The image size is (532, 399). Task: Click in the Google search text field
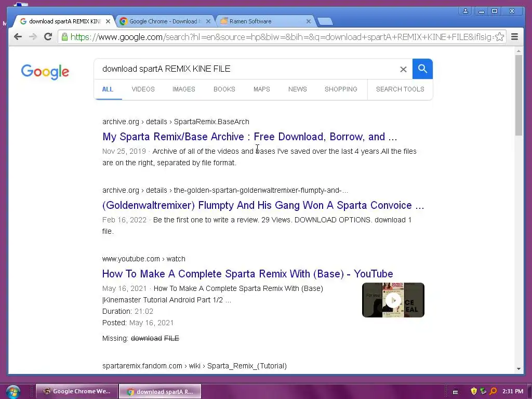coord(248,69)
